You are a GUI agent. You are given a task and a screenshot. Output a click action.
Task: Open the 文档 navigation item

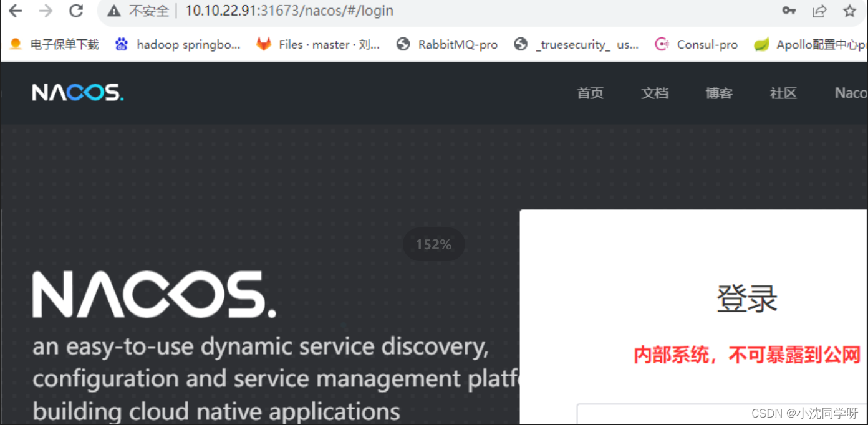(655, 93)
